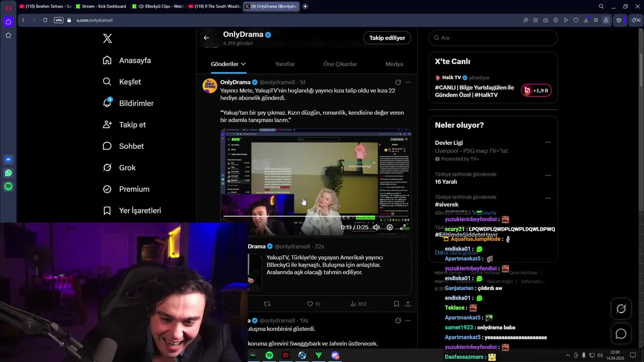Open 16 Yaralı trend options menu

click(x=548, y=175)
